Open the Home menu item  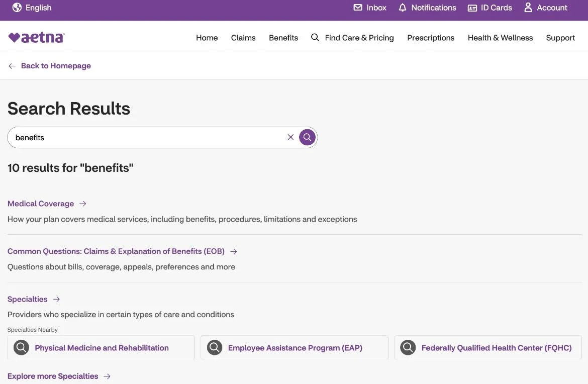(x=207, y=38)
